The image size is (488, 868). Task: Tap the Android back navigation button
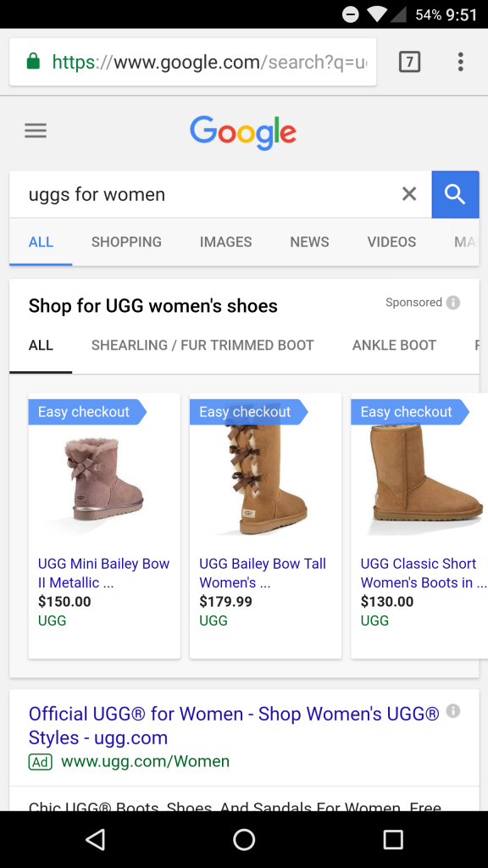click(95, 840)
